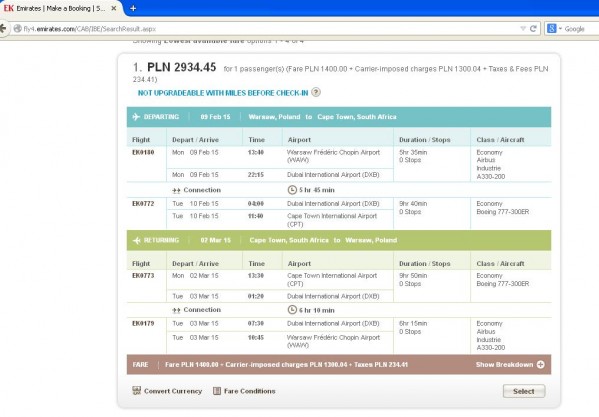Click the site globe icon in address bar
The image size is (599, 417).
coord(18,29)
